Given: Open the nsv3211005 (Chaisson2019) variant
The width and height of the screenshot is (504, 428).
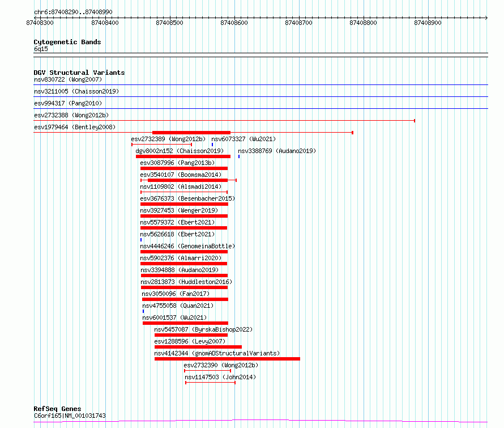Looking at the screenshot, I should [76, 91].
